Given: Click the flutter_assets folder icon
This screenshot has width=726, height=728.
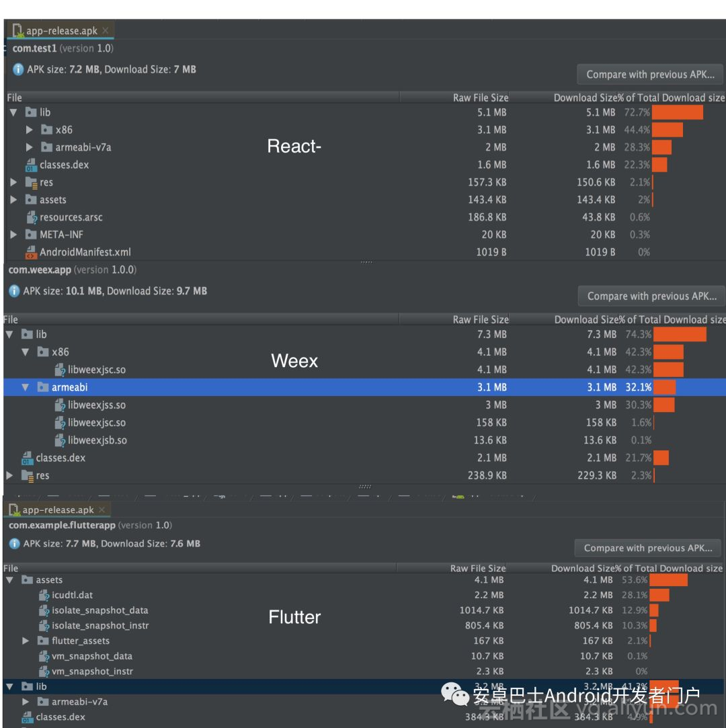Looking at the screenshot, I should (43, 641).
